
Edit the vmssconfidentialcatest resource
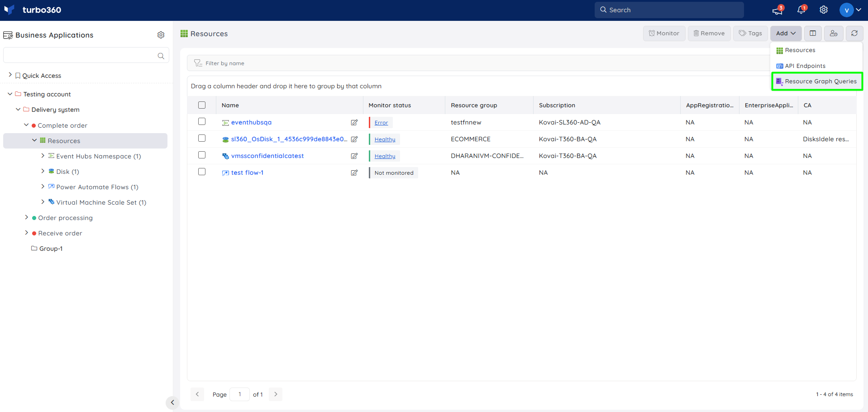pos(354,156)
